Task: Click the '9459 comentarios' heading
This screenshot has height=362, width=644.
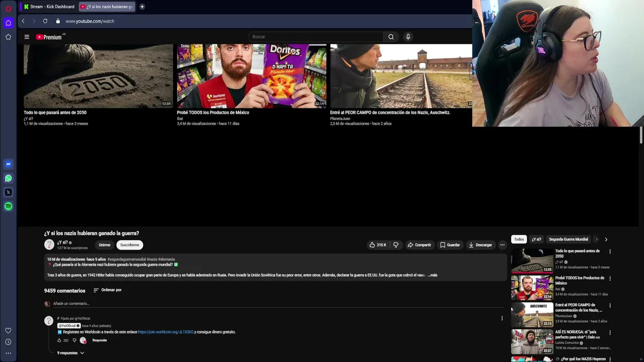Action: click(64, 291)
